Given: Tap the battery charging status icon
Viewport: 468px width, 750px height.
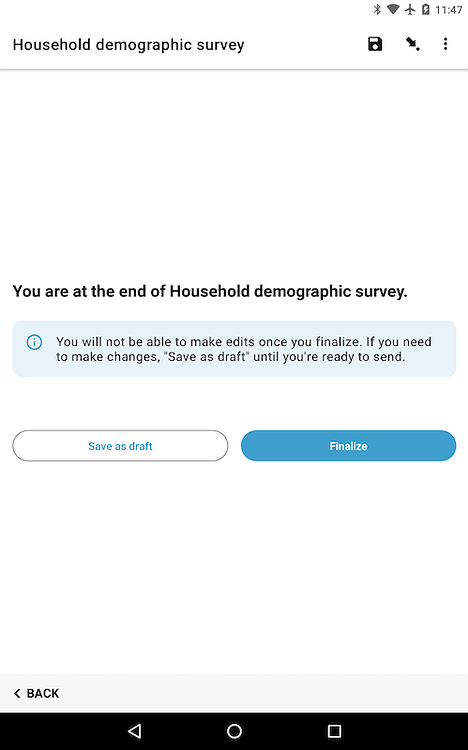Looking at the screenshot, I should point(425,9).
